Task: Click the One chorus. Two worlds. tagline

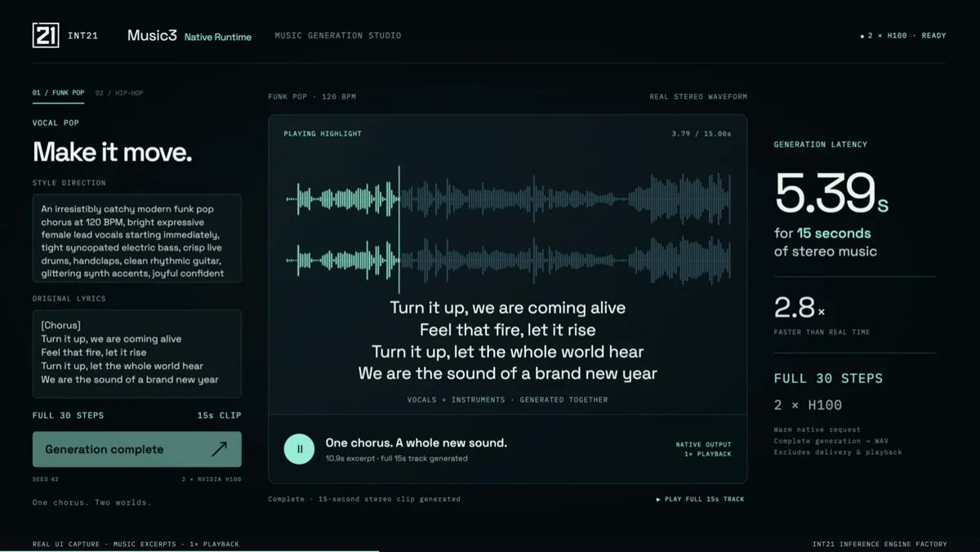Action: tap(91, 502)
